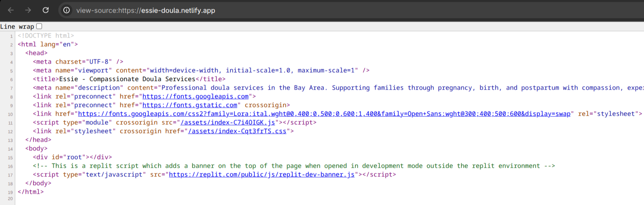Click the replit script comment line

[294, 166]
